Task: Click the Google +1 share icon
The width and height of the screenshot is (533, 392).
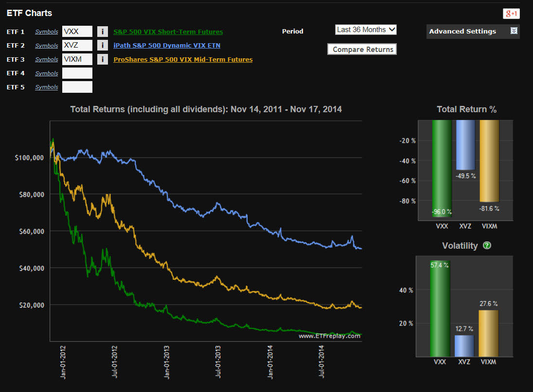Action: pos(511,14)
